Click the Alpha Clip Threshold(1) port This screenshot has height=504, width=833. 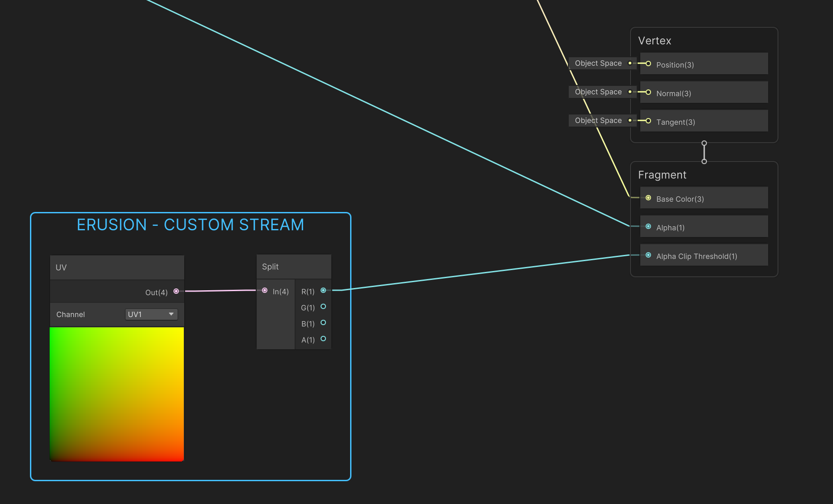(x=648, y=255)
